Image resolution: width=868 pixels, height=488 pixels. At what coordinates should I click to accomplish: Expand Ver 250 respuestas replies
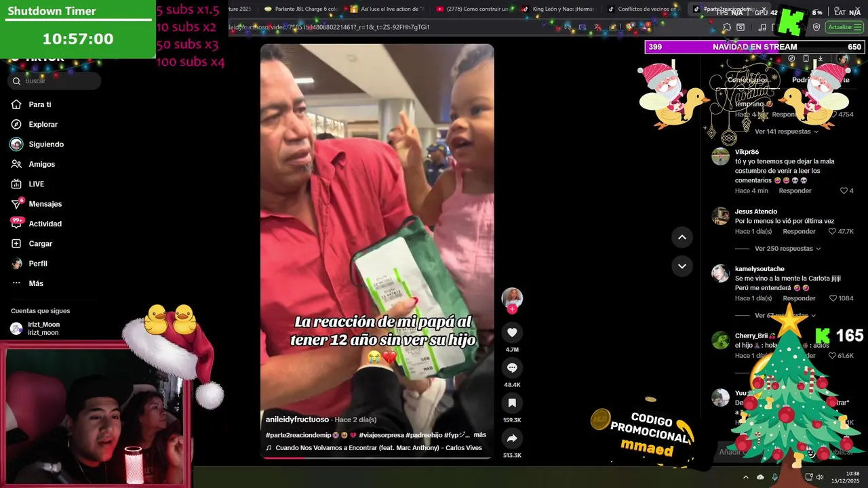click(787, 249)
